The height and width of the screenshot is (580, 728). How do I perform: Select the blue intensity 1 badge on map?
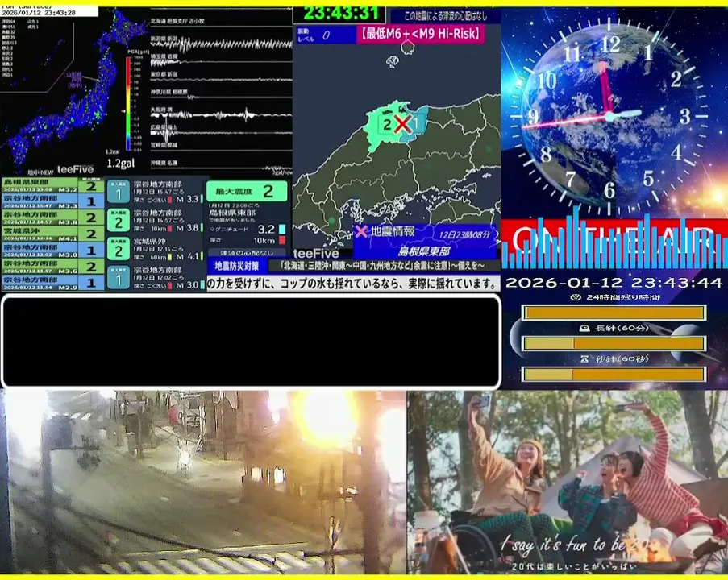tap(417, 123)
